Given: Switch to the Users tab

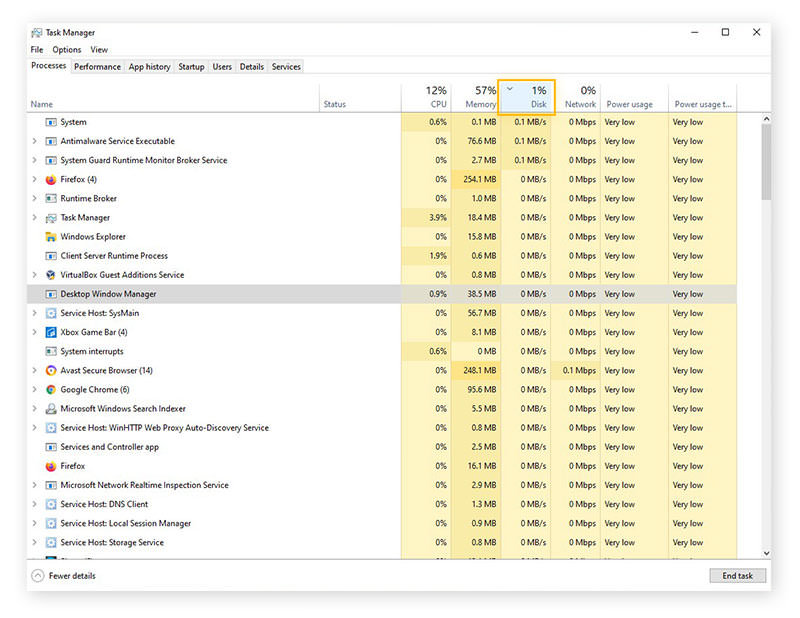Looking at the screenshot, I should tap(222, 67).
